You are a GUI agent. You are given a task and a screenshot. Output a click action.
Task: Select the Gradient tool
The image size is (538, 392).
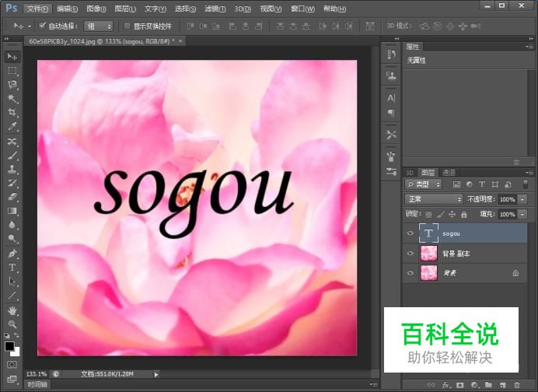12,211
